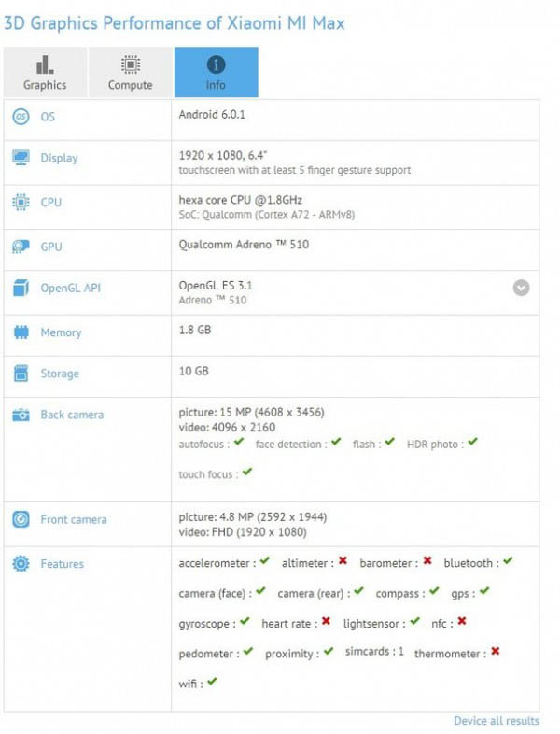Click the CPU chip icon
The image size is (560, 734).
point(21,202)
